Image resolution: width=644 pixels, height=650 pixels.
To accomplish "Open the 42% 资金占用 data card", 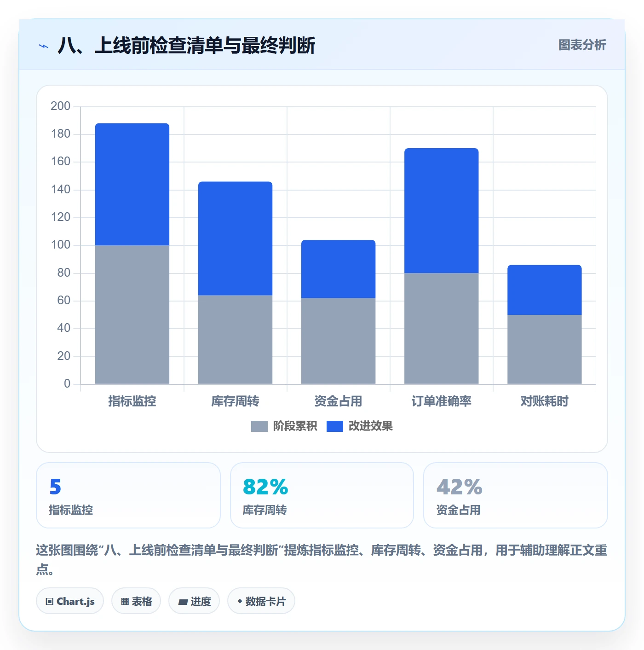I will (x=516, y=495).
